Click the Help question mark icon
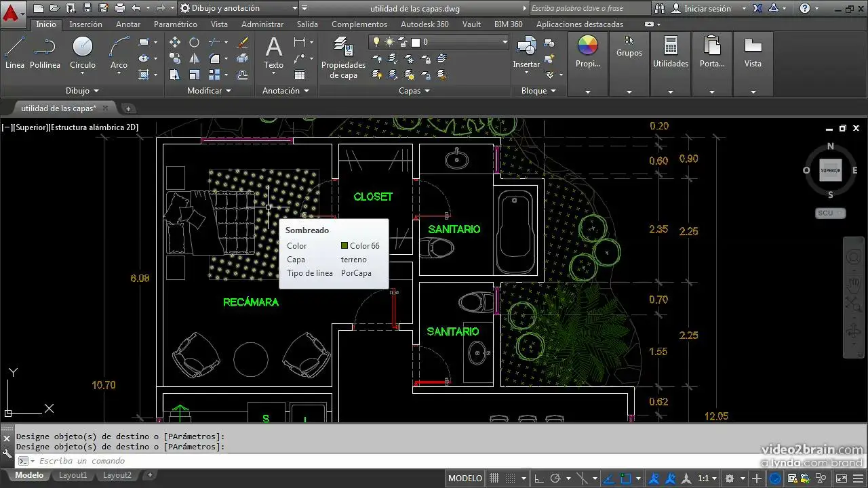The height and width of the screenshot is (488, 868). [x=805, y=8]
